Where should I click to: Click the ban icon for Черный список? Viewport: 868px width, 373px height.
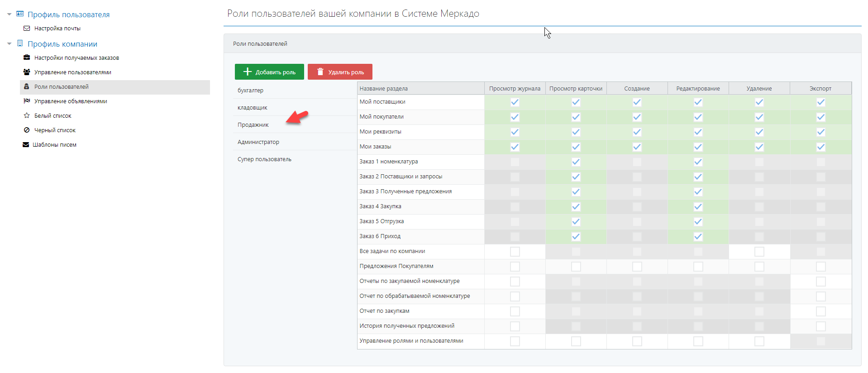(x=27, y=130)
